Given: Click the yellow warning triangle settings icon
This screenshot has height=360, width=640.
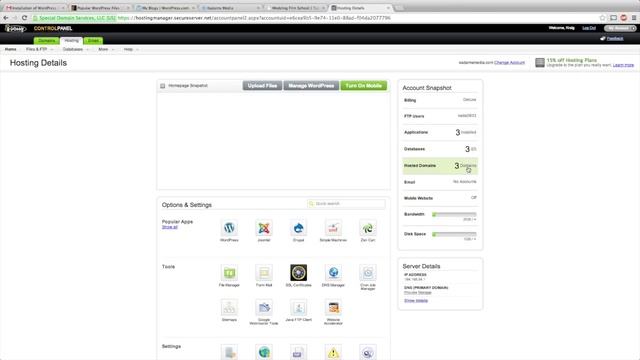Looking at the screenshot, I should (333, 352).
